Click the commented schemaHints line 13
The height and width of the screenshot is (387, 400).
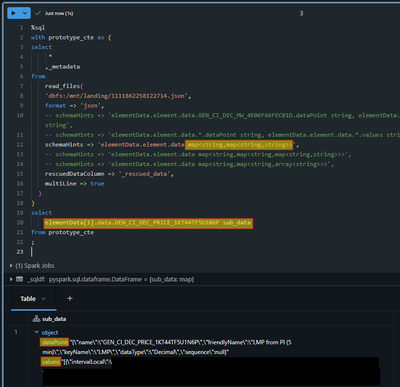coord(198,154)
